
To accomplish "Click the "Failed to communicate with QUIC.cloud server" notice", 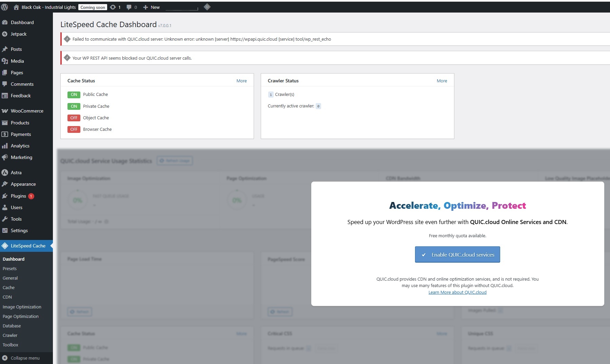I will pos(335,39).
